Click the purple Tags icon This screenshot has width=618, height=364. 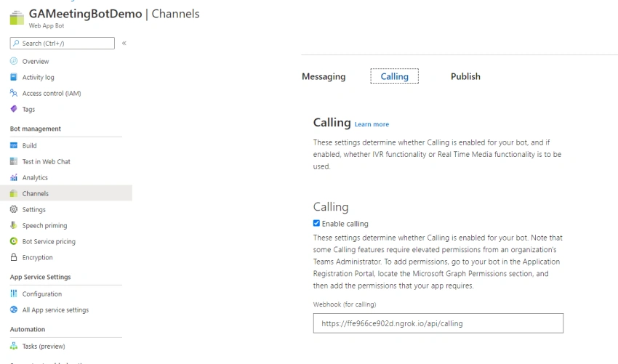pos(14,109)
